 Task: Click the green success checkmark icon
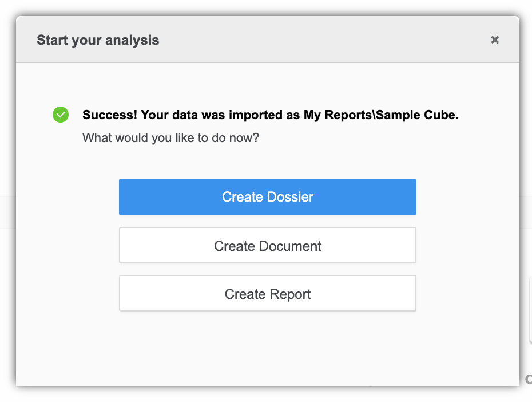tap(61, 115)
